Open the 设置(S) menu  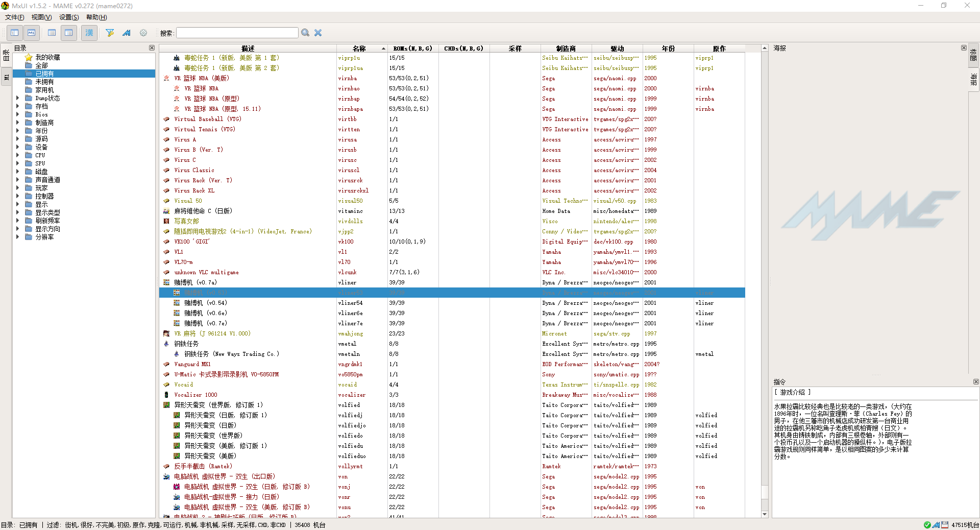[x=69, y=17]
